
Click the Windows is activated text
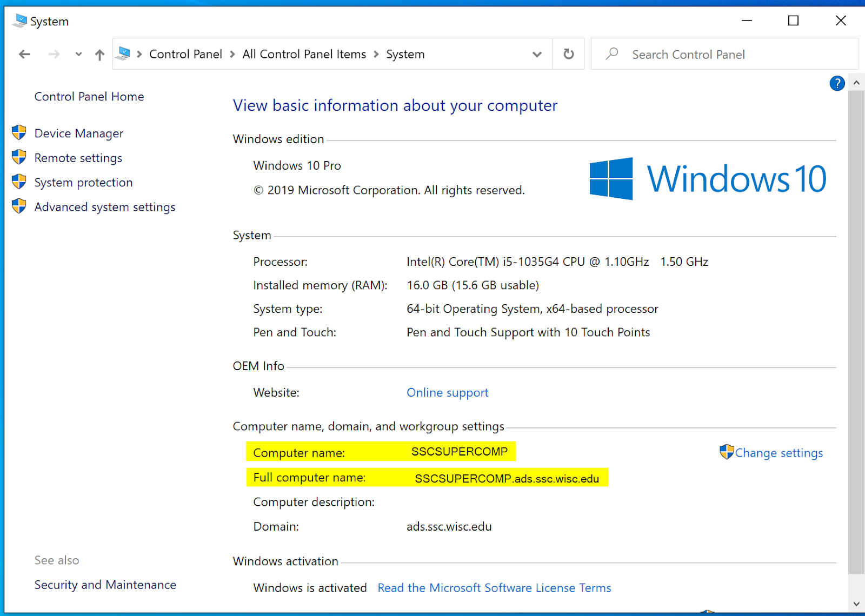click(310, 588)
